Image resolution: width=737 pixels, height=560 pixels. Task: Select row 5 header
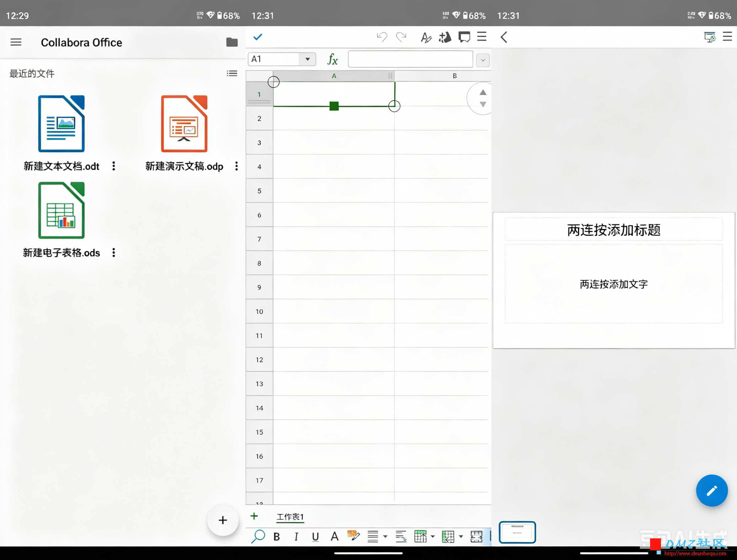tap(259, 191)
